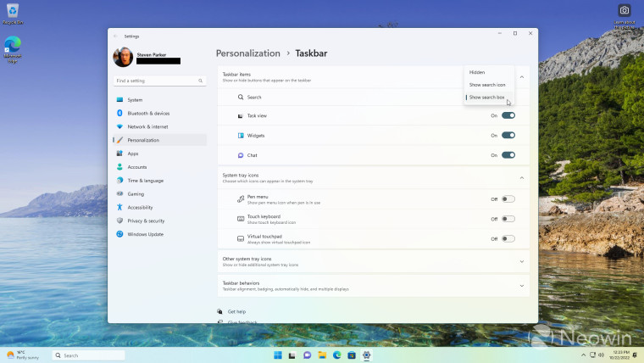Enable the Touch keyboard toggle
The width and height of the screenshot is (644, 363).
(x=508, y=219)
